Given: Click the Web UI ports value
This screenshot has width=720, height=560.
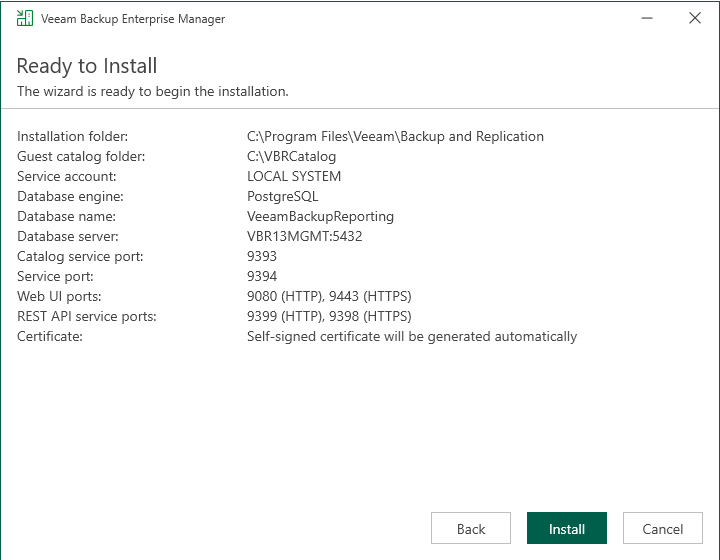Looking at the screenshot, I should pos(329,296).
